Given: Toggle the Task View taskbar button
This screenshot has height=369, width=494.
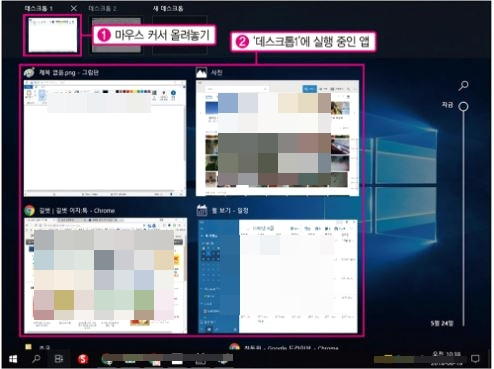Looking at the screenshot, I should point(59,359).
